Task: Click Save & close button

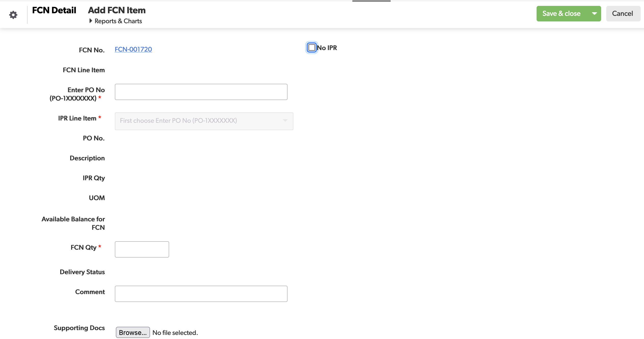Action: pos(561,14)
